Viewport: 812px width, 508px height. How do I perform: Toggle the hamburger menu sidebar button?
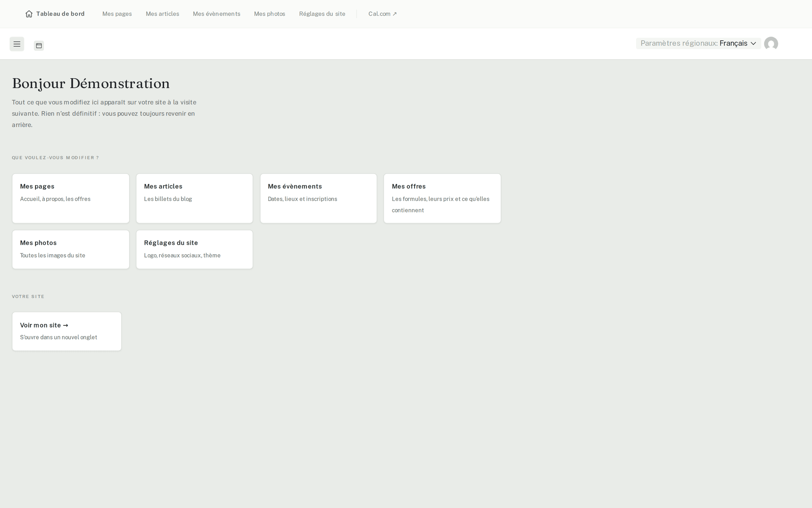(x=17, y=44)
